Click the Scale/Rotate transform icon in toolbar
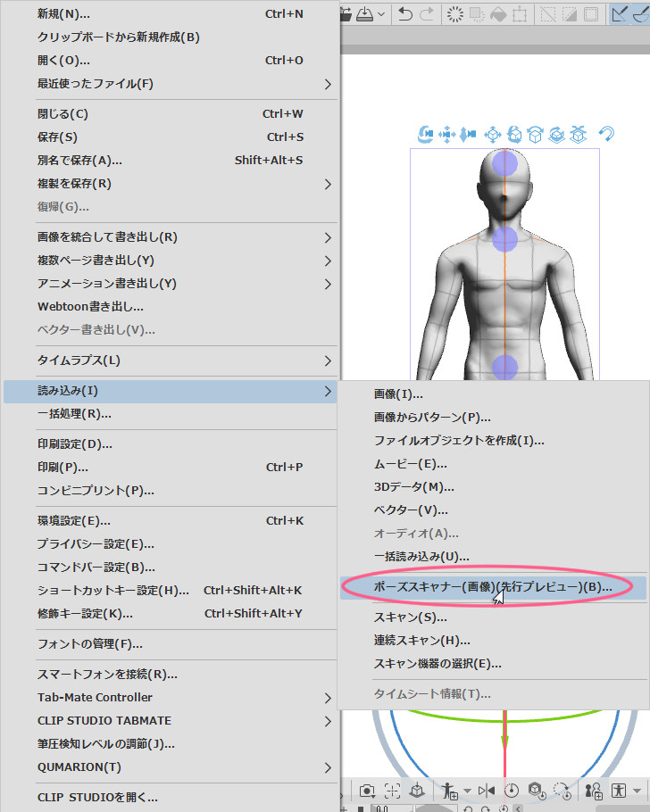The height and width of the screenshot is (812, 650). point(520,14)
